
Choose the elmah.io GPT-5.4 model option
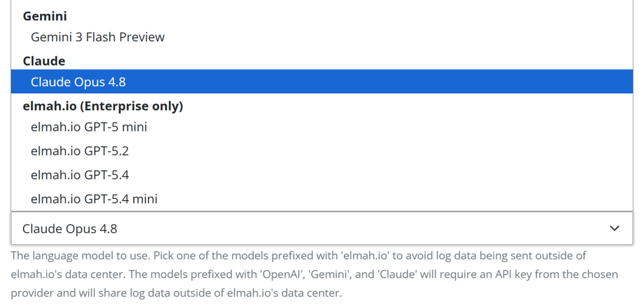(x=321, y=175)
